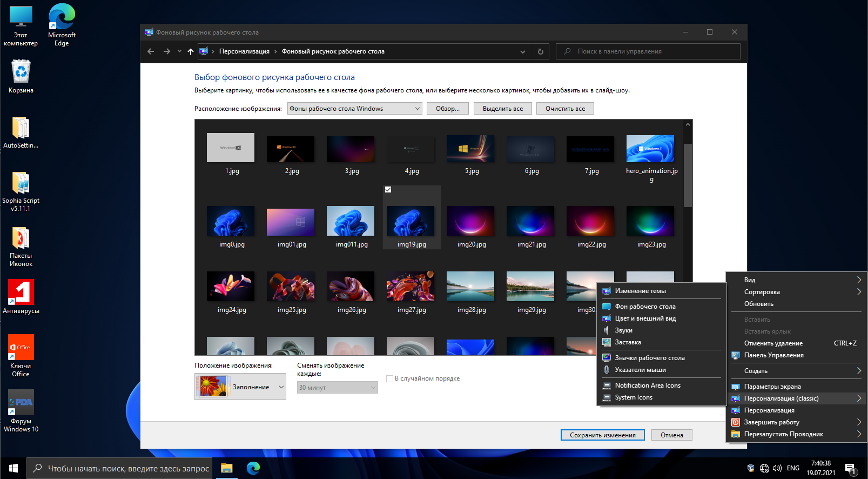Click the Save changes button
The width and height of the screenshot is (868, 479).
point(602,435)
